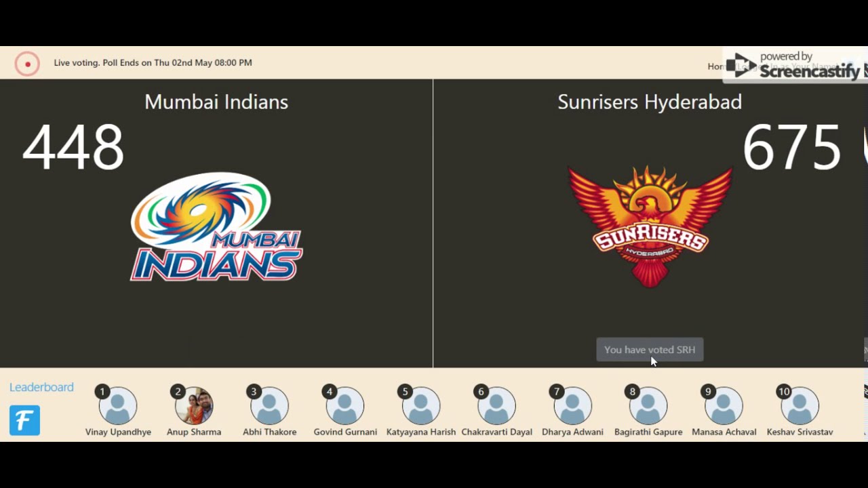
Task: Select Anup Sharma's profile photo
Action: 194,405
